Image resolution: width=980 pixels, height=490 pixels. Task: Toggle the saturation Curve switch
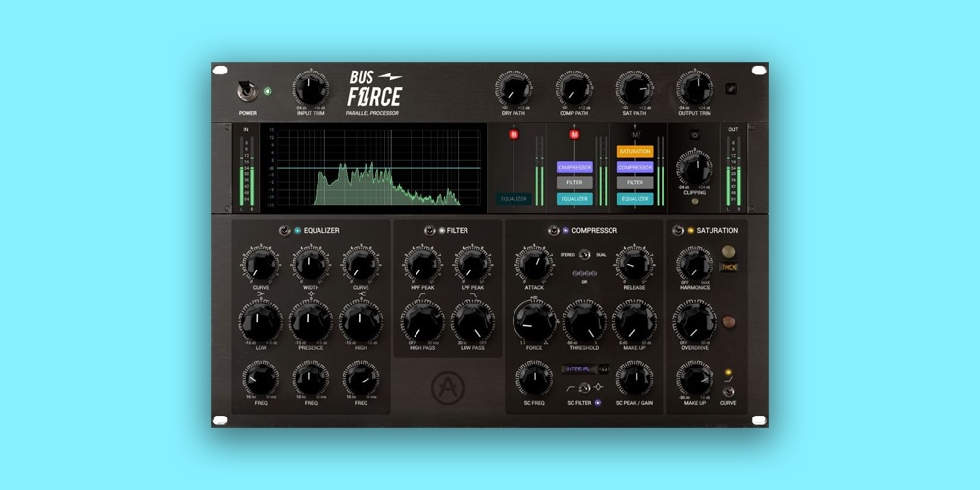728,390
